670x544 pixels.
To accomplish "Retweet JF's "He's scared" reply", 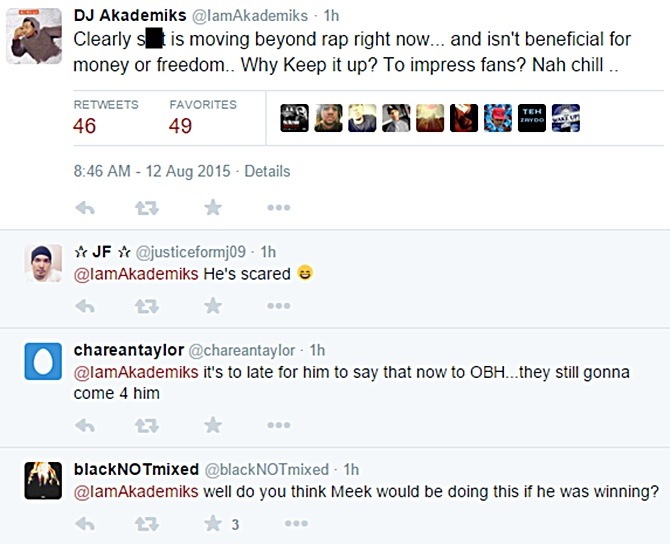I will click(x=147, y=306).
